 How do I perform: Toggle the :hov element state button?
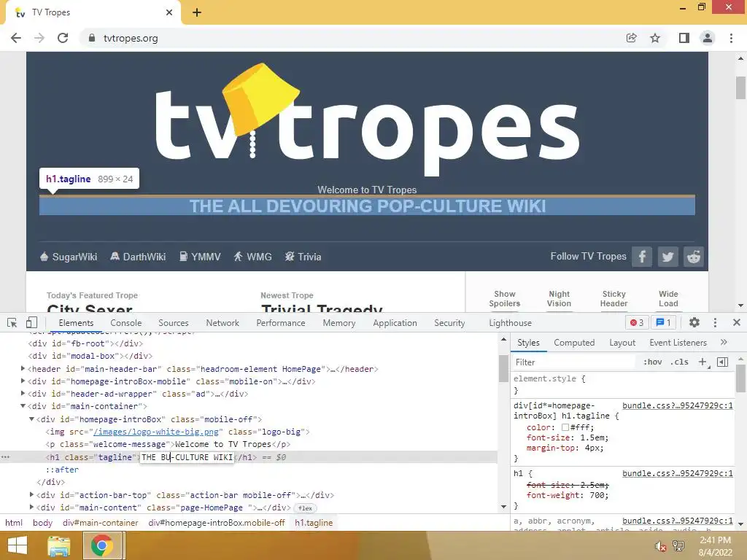(x=653, y=362)
